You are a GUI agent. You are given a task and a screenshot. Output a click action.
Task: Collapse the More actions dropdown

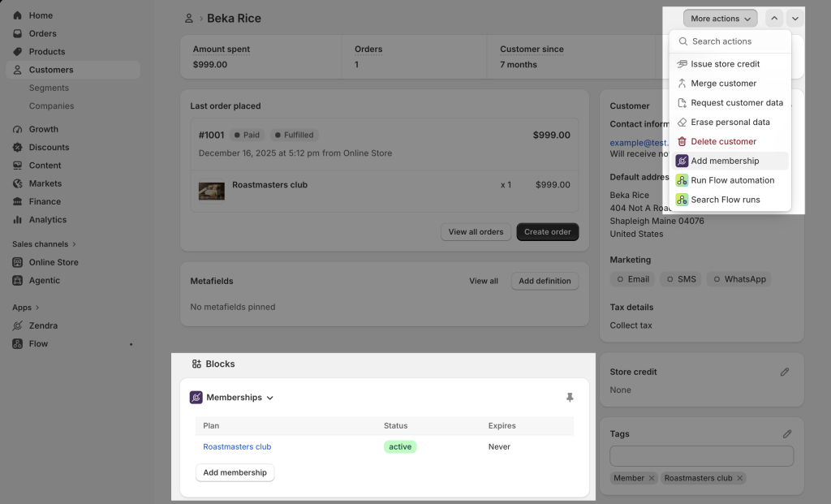click(721, 18)
